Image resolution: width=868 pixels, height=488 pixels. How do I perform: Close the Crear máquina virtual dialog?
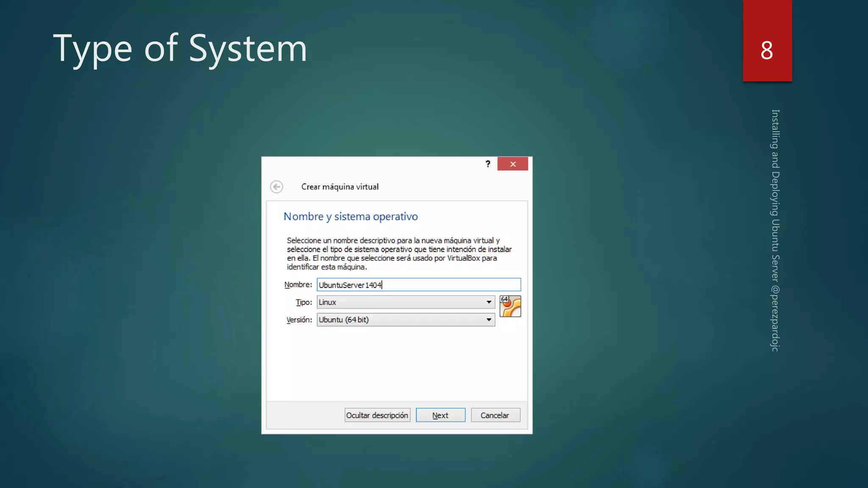512,164
